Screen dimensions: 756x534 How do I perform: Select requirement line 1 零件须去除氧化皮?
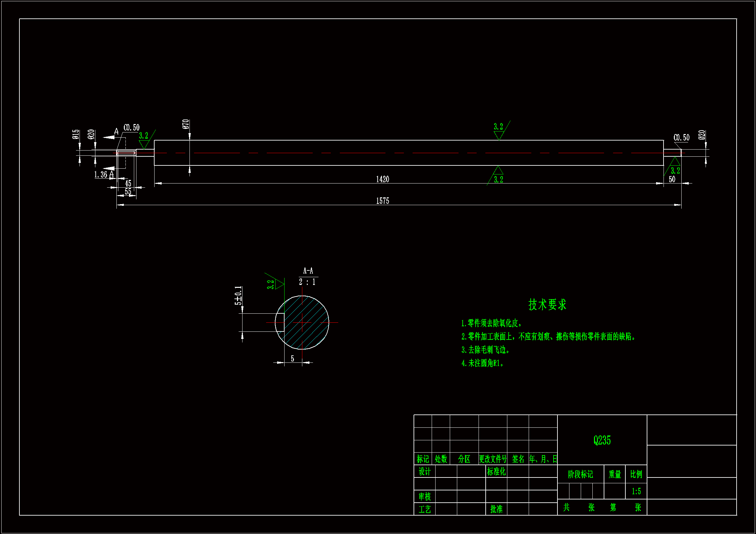491,323
